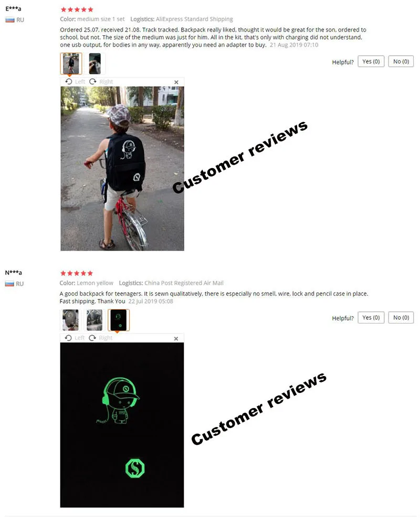
Task: Open second thumbnail in E***a's review
Action: pyautogui.click(x=94, y=64)
